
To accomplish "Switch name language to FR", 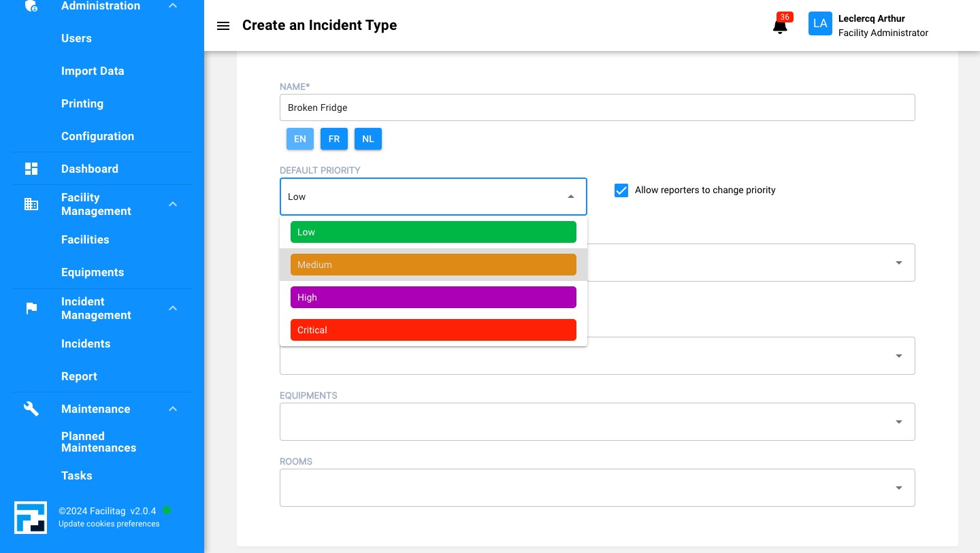I will (x=333, y=139).
